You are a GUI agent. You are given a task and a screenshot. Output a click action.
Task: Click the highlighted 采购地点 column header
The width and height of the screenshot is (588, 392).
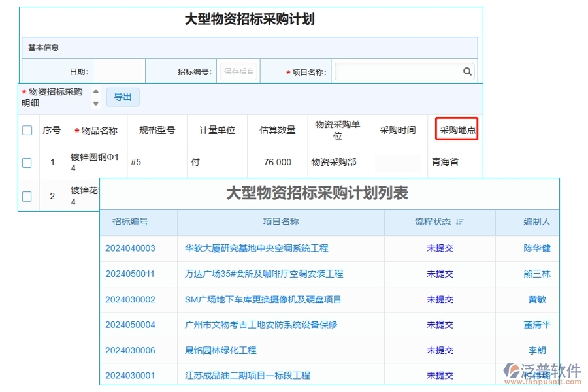tap(456, 129)
